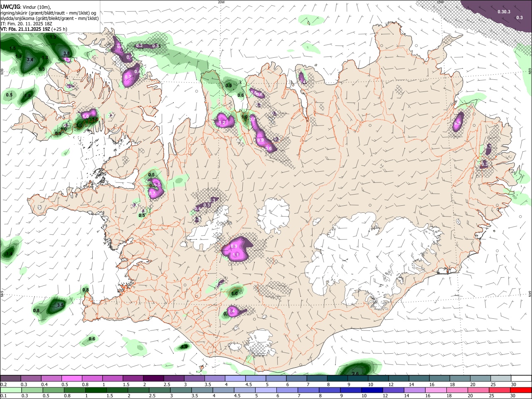Select the '1.2' snow value label
532x399 pixels.
222,123
